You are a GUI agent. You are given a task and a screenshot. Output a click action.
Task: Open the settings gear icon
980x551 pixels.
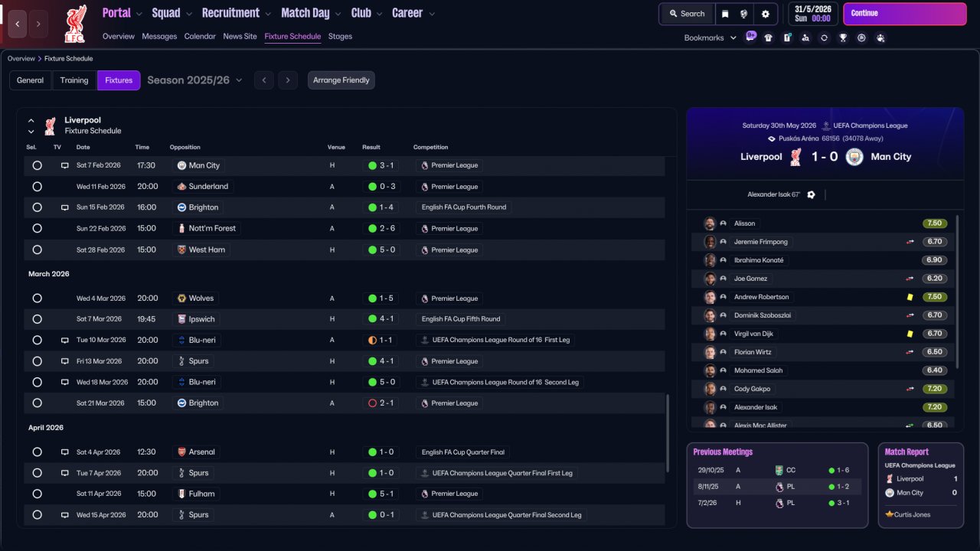point(765,14)
